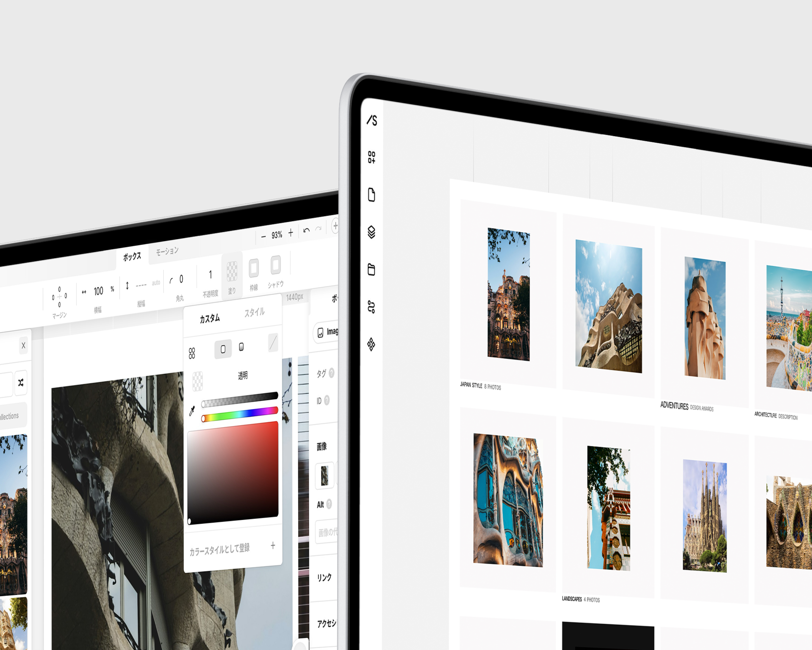Open the 93% zoom level dropdown

pos(277,235)
